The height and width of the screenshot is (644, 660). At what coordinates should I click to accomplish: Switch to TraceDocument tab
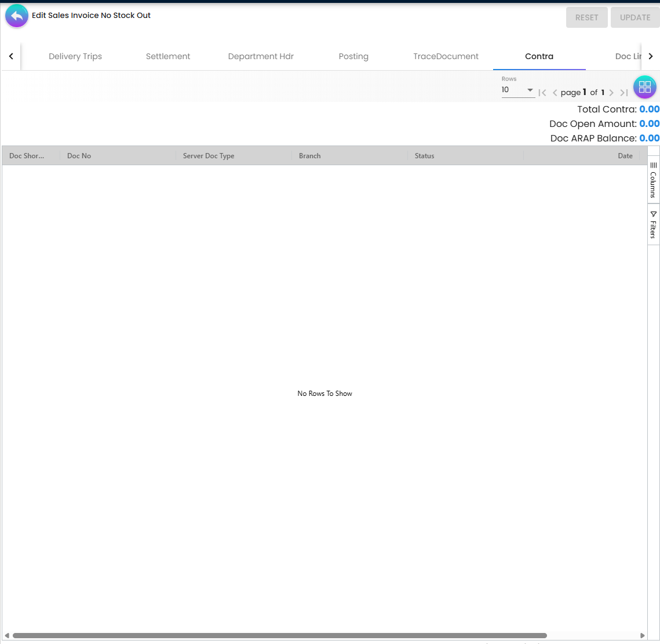446,56
